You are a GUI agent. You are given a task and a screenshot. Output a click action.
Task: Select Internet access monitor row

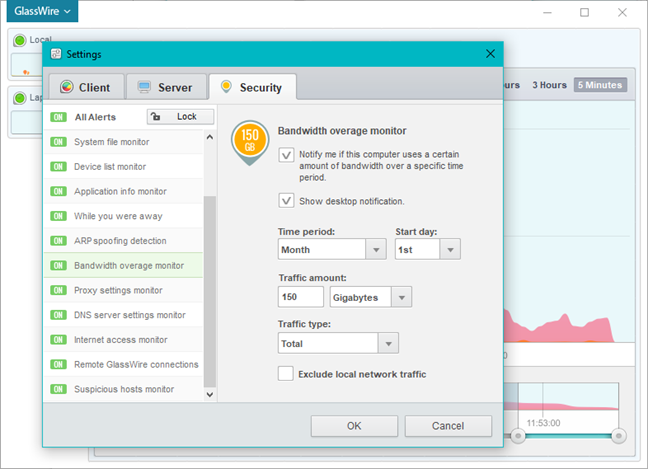(124, 340)
